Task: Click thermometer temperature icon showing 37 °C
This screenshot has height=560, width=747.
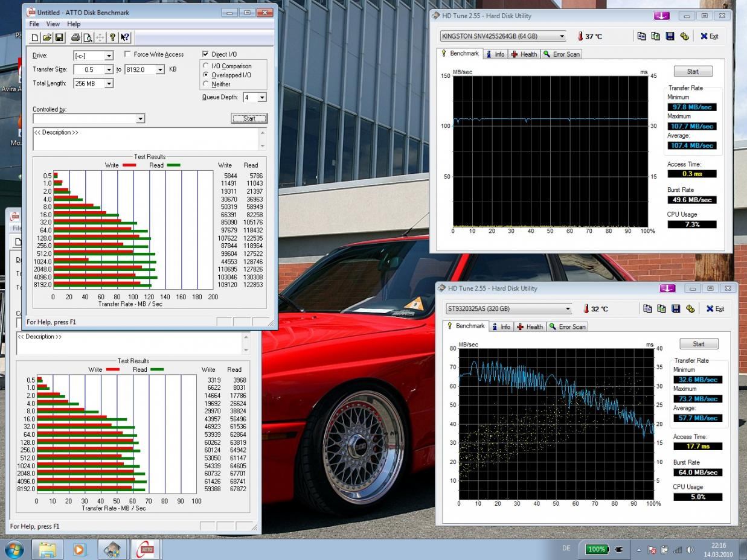Action: (580, 36)
